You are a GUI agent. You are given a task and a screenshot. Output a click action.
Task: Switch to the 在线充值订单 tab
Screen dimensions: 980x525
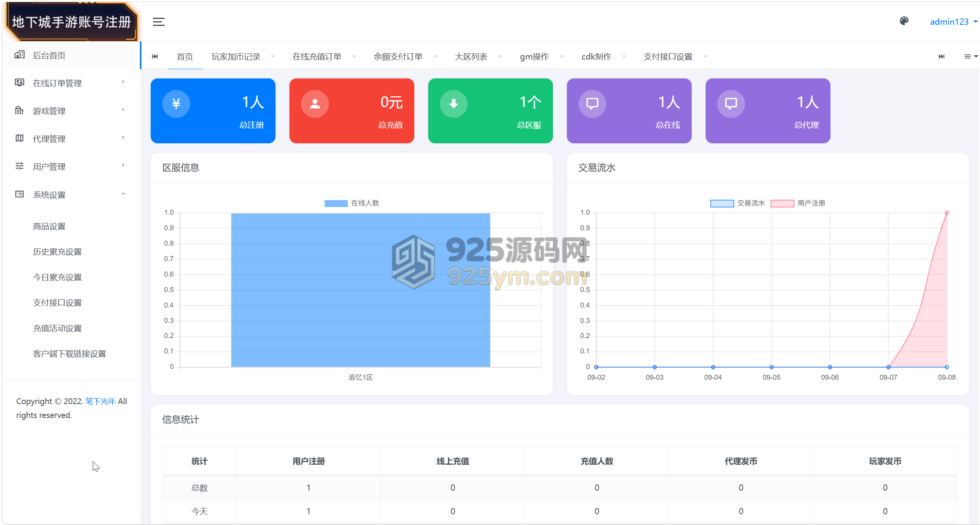tap(317, 57)
